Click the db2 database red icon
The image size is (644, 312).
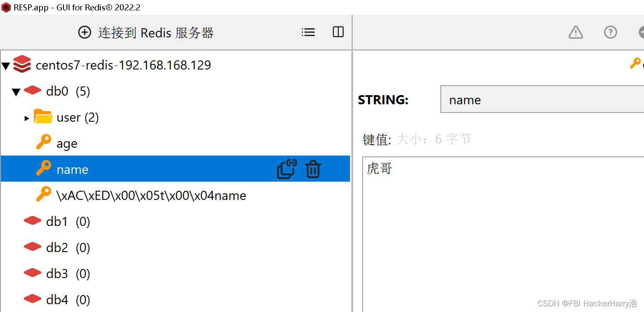click(x=33, y=247)
